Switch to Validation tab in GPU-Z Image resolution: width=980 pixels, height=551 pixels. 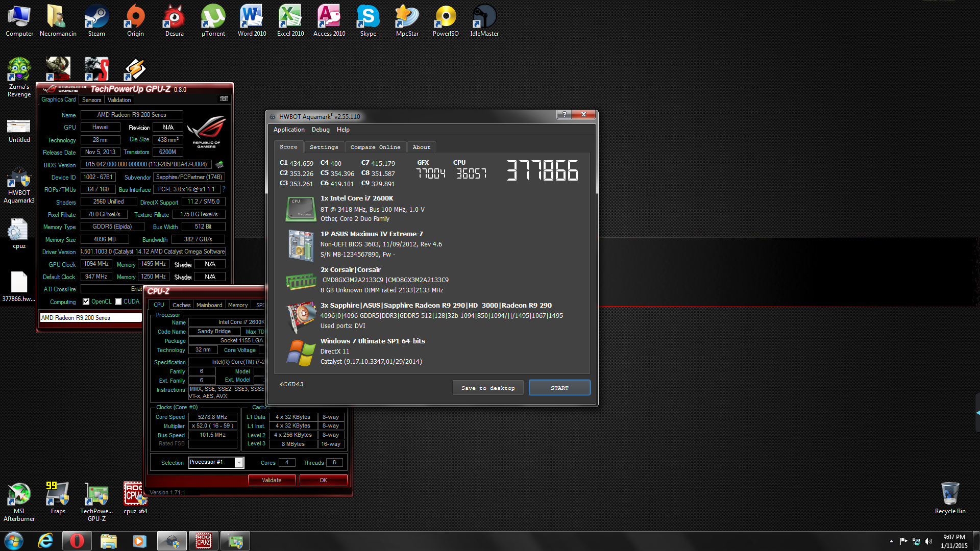tap(119, 100)
